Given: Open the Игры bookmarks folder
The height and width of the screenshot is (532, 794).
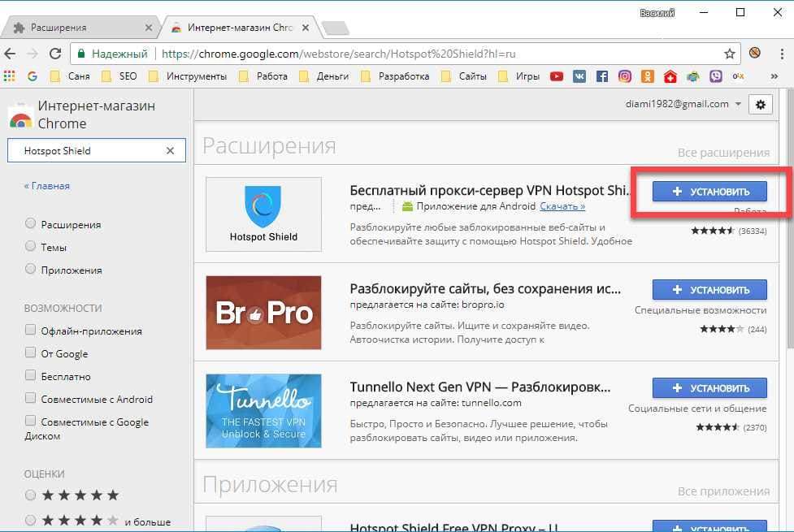Looking at the screenshot, I should pyautogui.click(x=519, y=76).
